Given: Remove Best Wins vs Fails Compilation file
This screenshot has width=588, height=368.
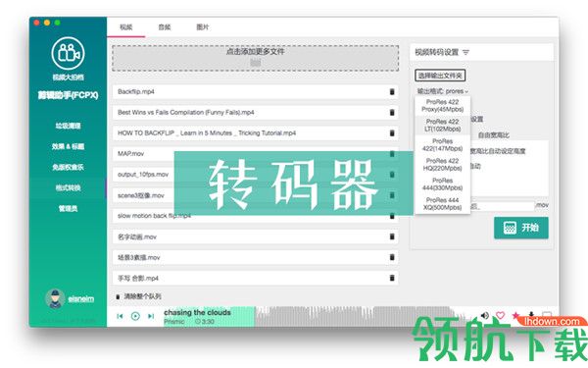Looking at the screenshot, I should coord(392,112).
